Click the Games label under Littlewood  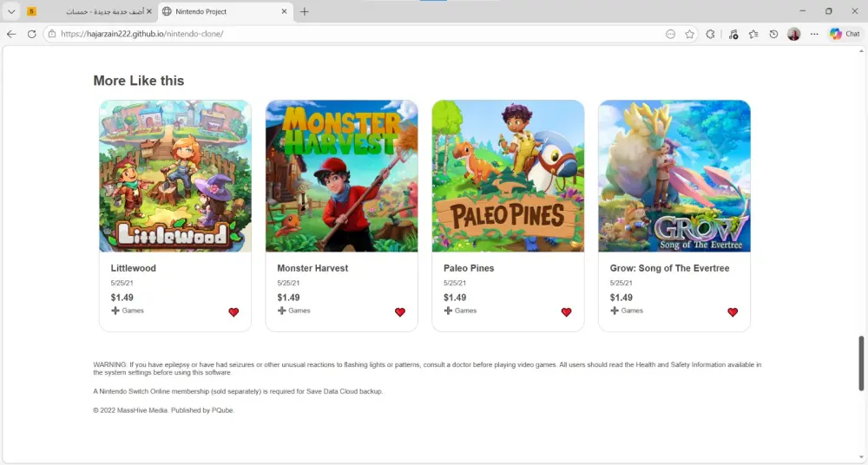pyautogui.click(x=133, y=311)
